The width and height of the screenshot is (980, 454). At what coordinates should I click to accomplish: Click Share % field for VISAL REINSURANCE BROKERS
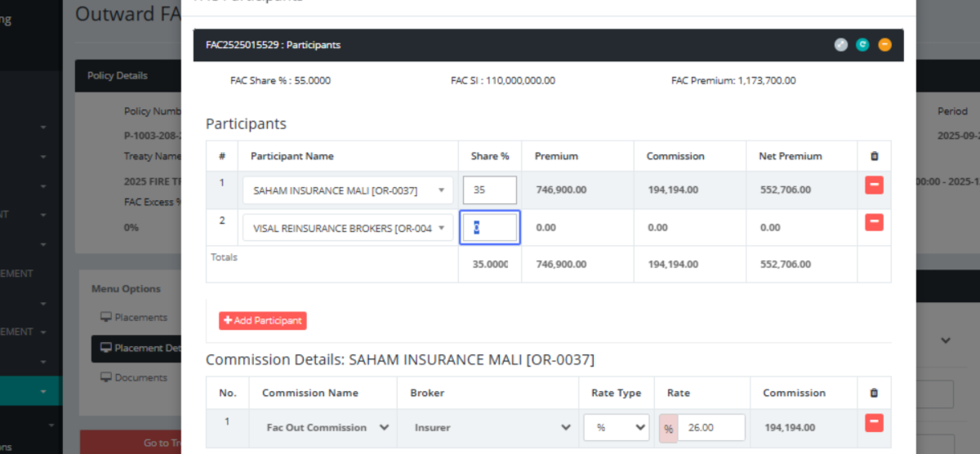coord(489,228)
